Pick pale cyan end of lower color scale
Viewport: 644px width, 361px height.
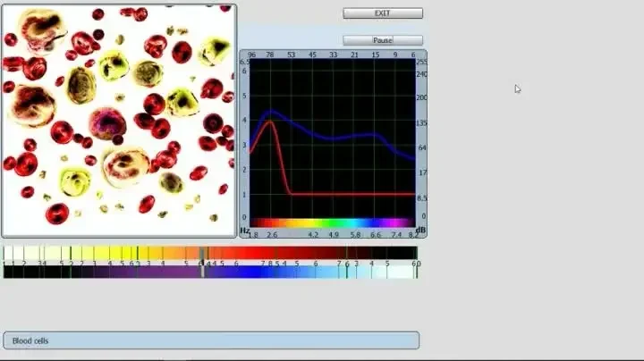(x=401, y=272)
